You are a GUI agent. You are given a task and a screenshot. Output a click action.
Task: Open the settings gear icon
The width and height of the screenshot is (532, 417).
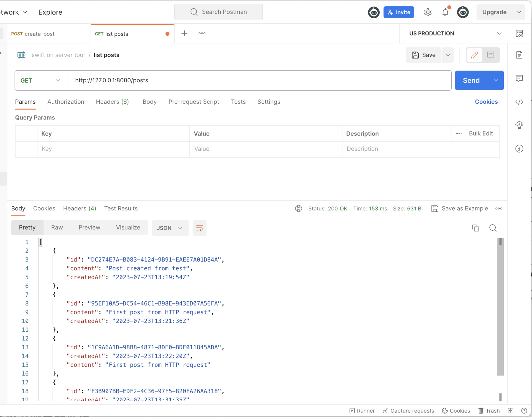coord(428,12)
